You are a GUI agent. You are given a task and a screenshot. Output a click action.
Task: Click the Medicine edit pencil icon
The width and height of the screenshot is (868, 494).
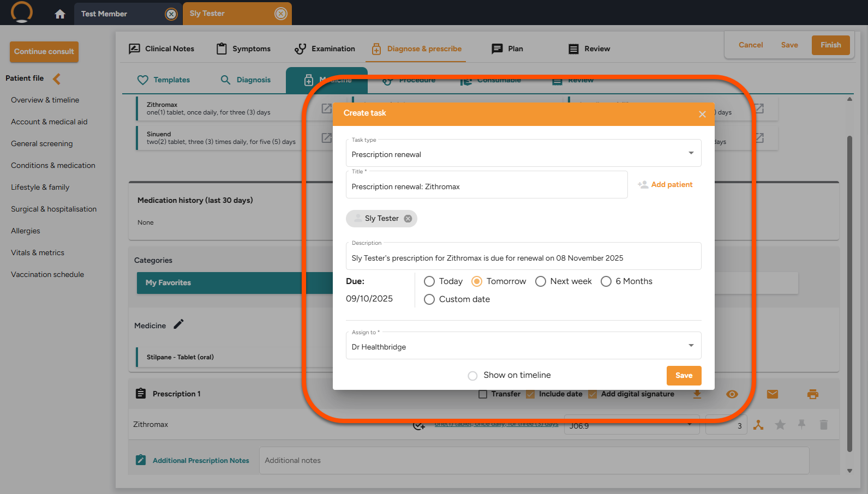179,324
